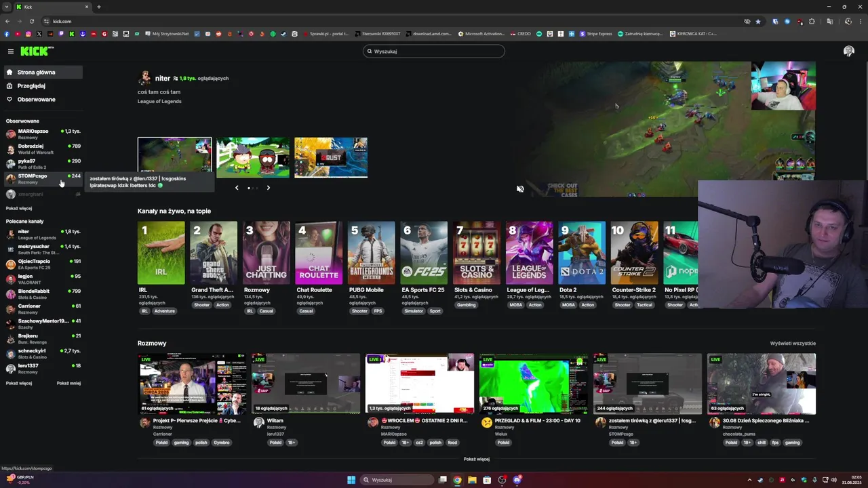Image resolution: width=868 pixels, height=488 pixels.
Task: Expand followed list with Pokaż więcej
Action: click(x=19, y=209)
